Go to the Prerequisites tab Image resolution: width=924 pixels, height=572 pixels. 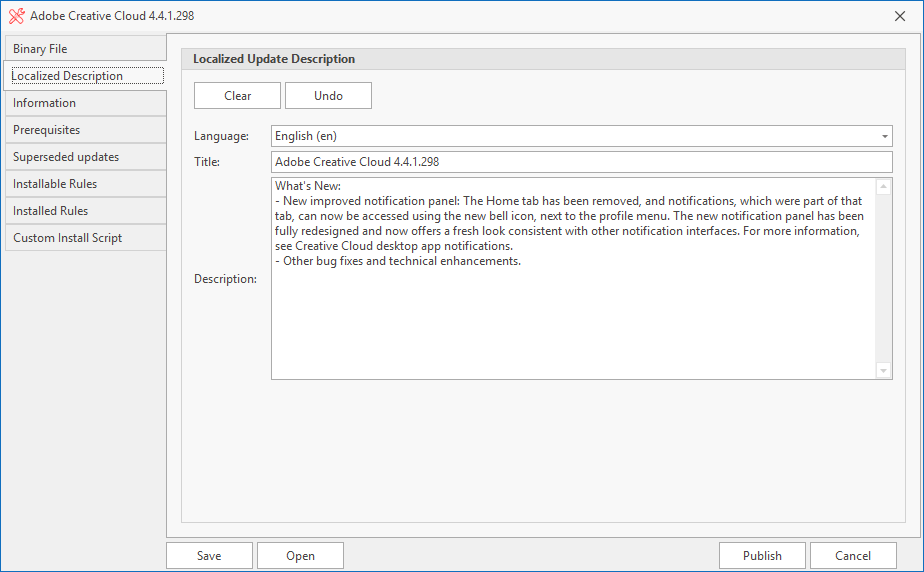(85, 130)
